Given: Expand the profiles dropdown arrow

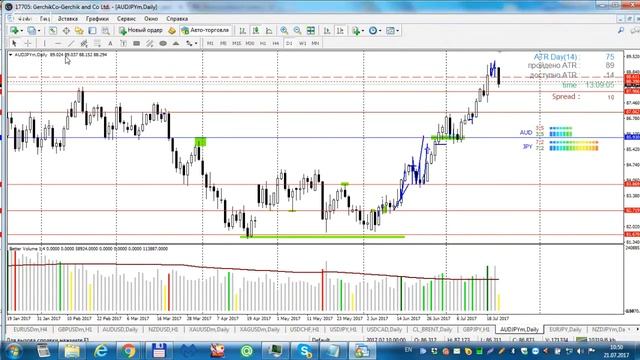Looking at the screenshot, I should [x=39, y=31].
